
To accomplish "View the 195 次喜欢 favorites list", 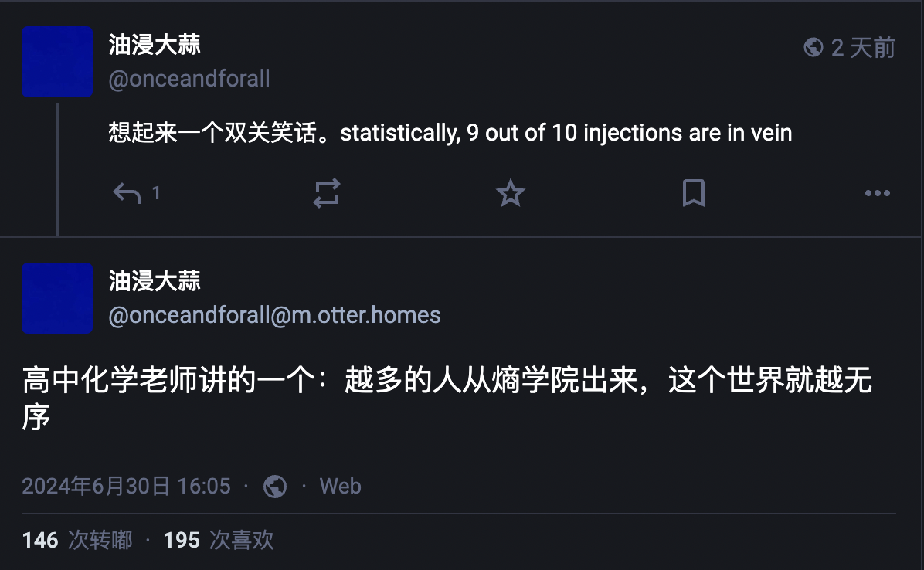I will click(x=219, y=540).
